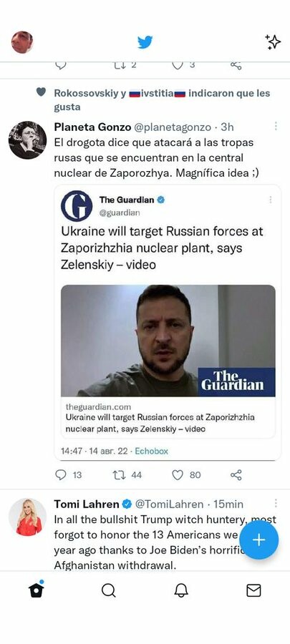290x644 pixels.
Task: Compose new tweet with plus button
Action: tap(258, 540)
